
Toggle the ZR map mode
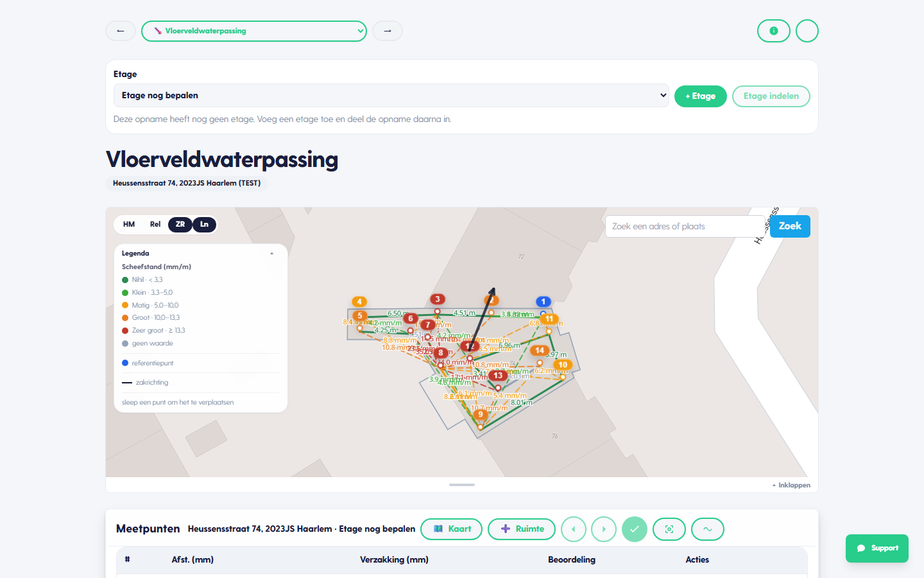(180, 224)
